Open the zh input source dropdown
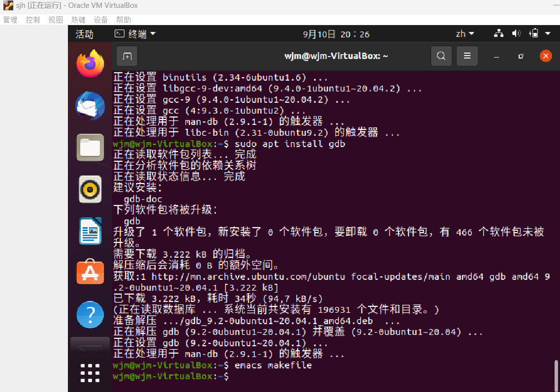The image size is (560, 392). [465, 34]
